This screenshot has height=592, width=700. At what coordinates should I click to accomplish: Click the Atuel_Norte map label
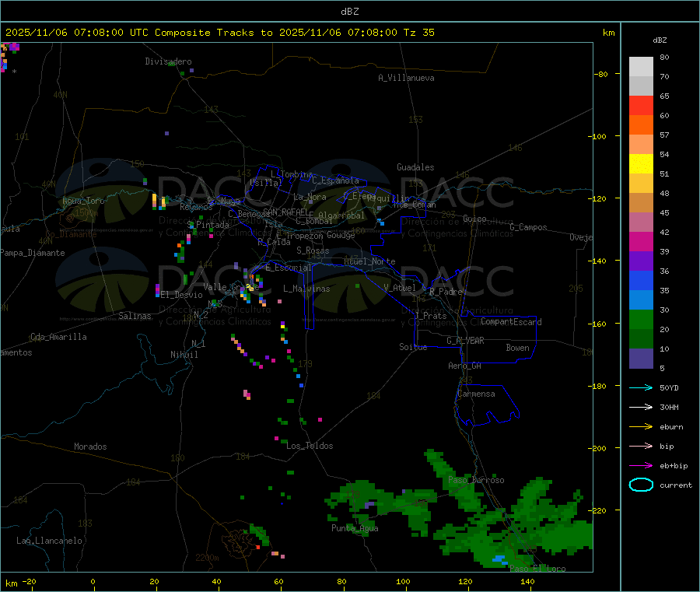pos(369,261)
